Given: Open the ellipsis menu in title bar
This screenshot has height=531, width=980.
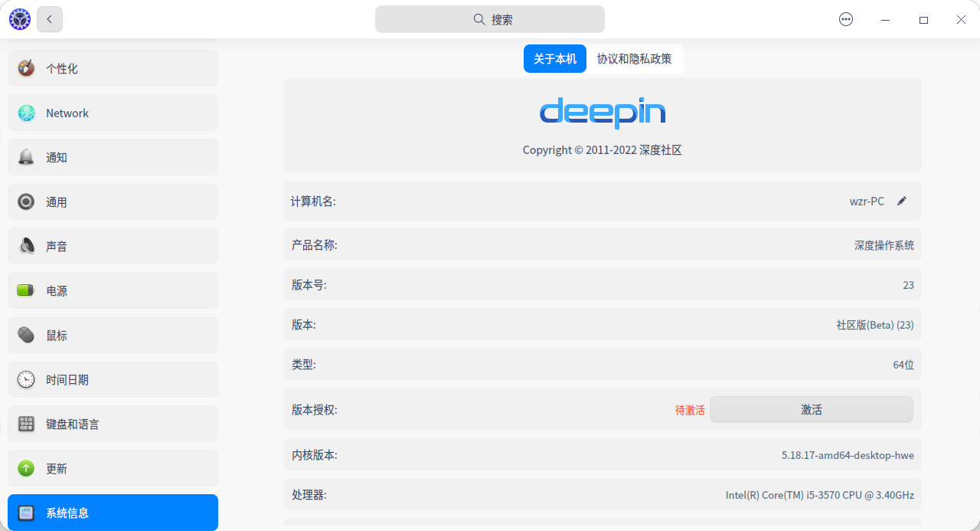Looking at the screenshot, I should point(845,19).
